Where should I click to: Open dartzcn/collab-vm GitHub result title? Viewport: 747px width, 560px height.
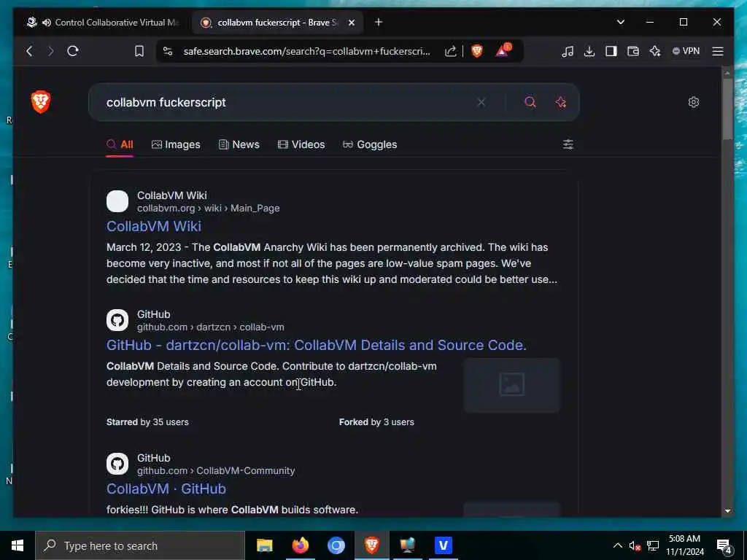click(x=317, y=345)
